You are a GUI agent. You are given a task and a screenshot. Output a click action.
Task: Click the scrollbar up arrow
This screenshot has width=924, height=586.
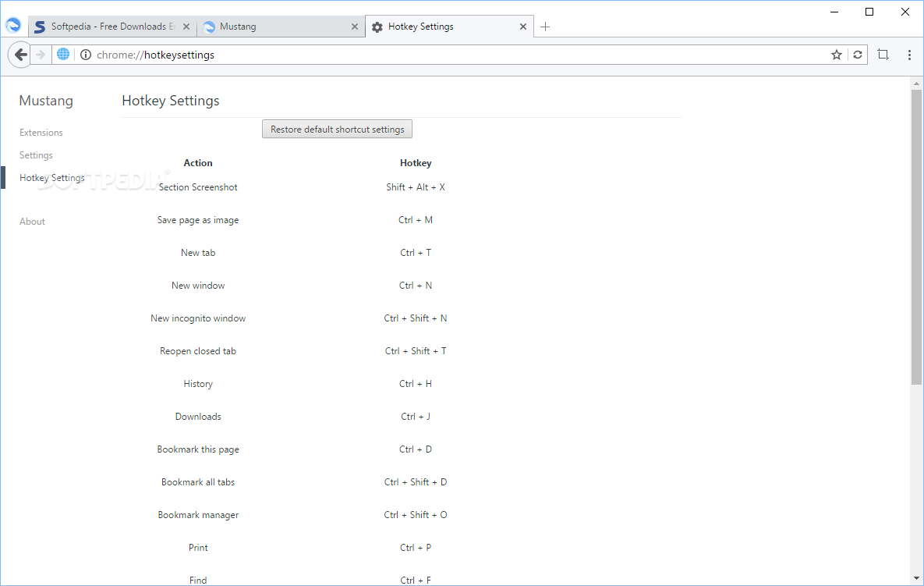coord(915,83)
